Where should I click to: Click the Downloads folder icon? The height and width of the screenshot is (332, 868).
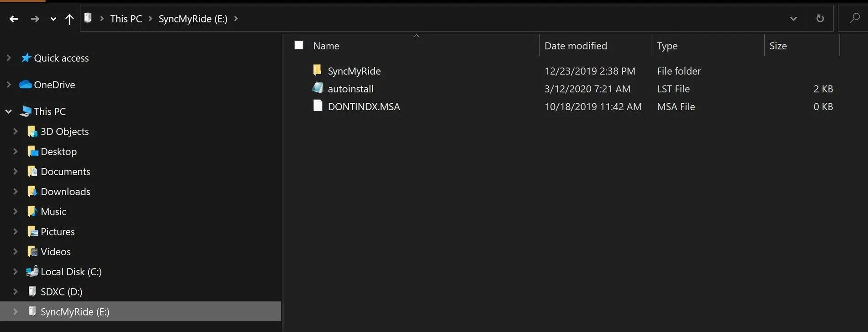point(32,191)
